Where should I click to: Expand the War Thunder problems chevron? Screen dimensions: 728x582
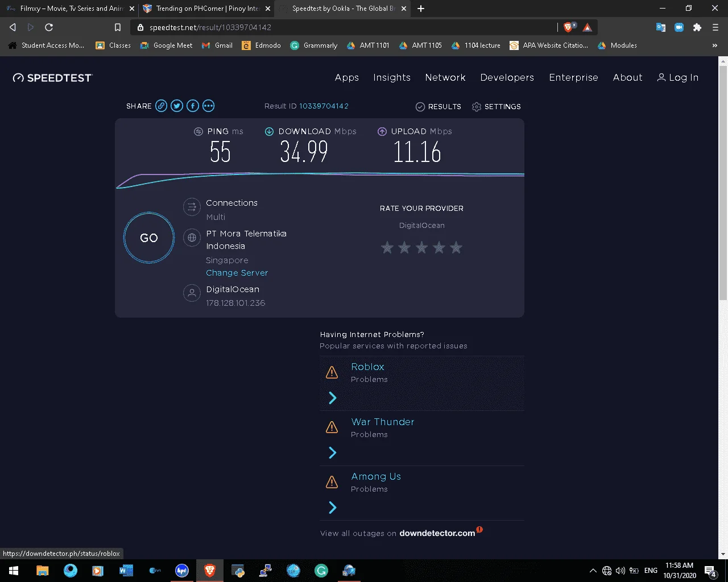point(333,452)
